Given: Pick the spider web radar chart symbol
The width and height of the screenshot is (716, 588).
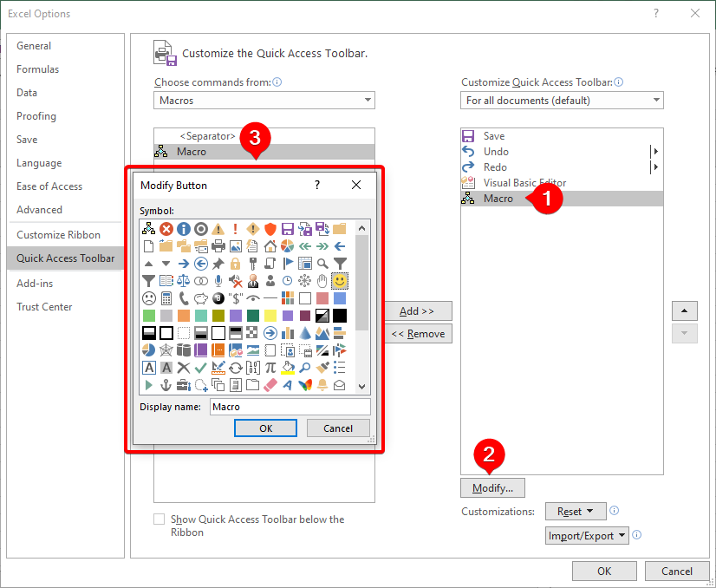Looking at the screenshot, I should (166, 350).
